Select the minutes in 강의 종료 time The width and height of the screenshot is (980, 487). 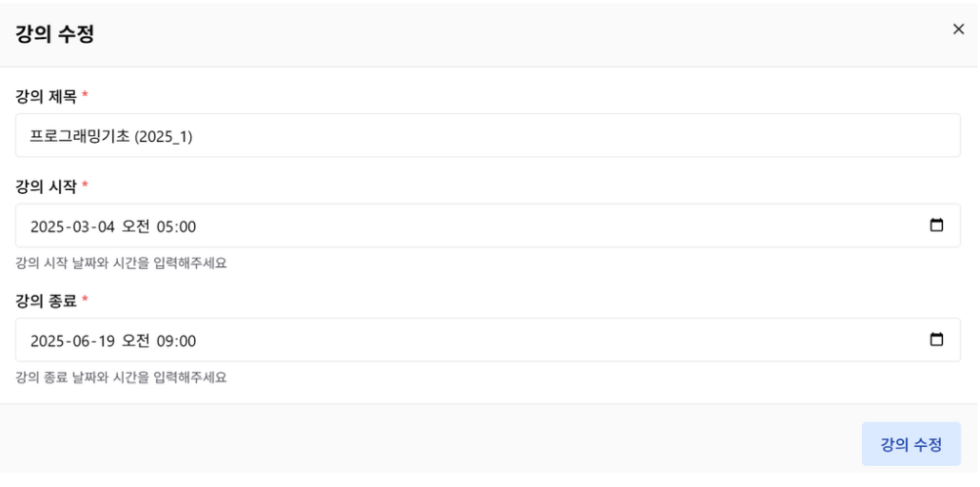[x=186, y=341]
